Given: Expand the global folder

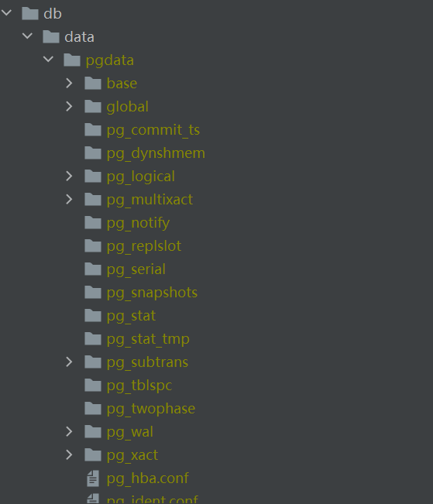Looking at the screenshot, I should [x=69, y=106].
